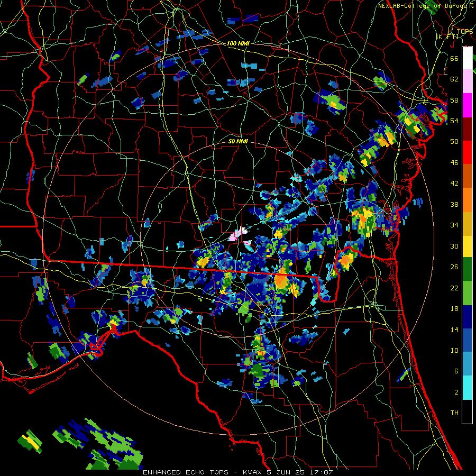Screen dimensions: 476x476
Task: Click the "TH" legend label
Action: [x=454, y=413]
